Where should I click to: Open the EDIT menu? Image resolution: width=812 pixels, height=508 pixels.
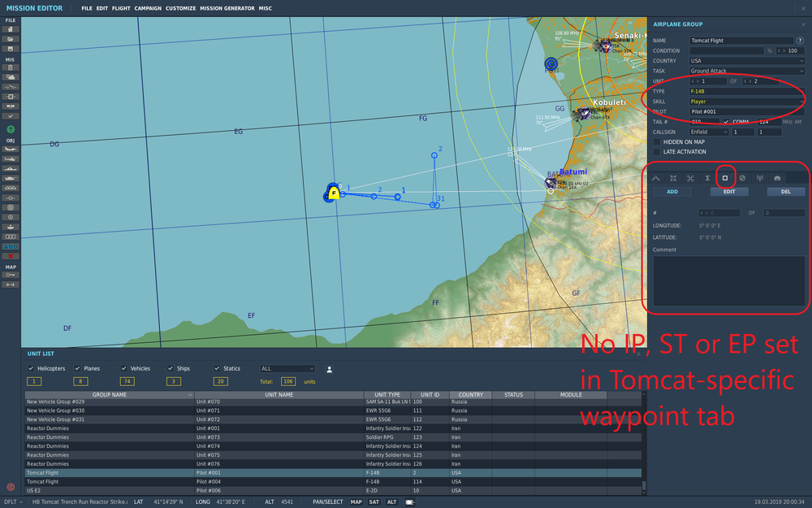coord(102,8)
